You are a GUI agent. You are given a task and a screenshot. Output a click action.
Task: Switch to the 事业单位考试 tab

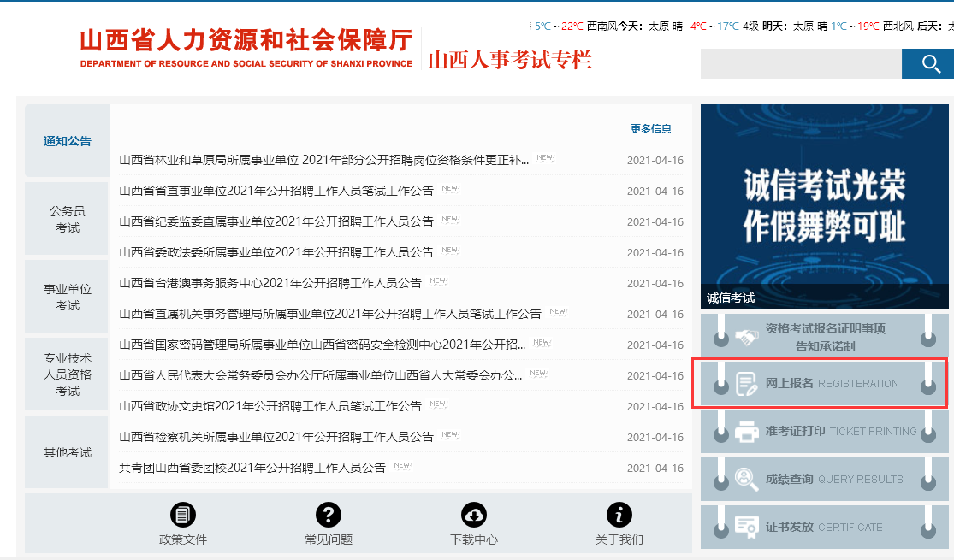coord(68,297)
